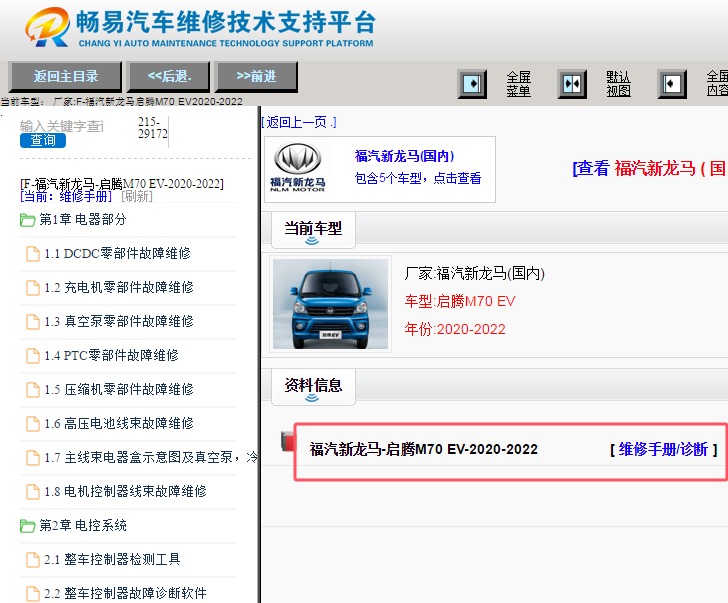Open 1.4 PTC零部件故障维修
Image resolution: width=728 pixels, height=603 pixels.
(111, 356)
